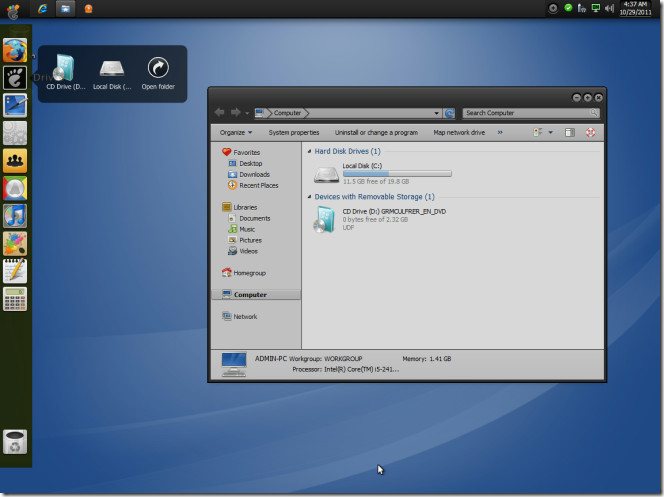Show more toolbar commands chevron
Screen dimensions: 664x497
(500, 133)
